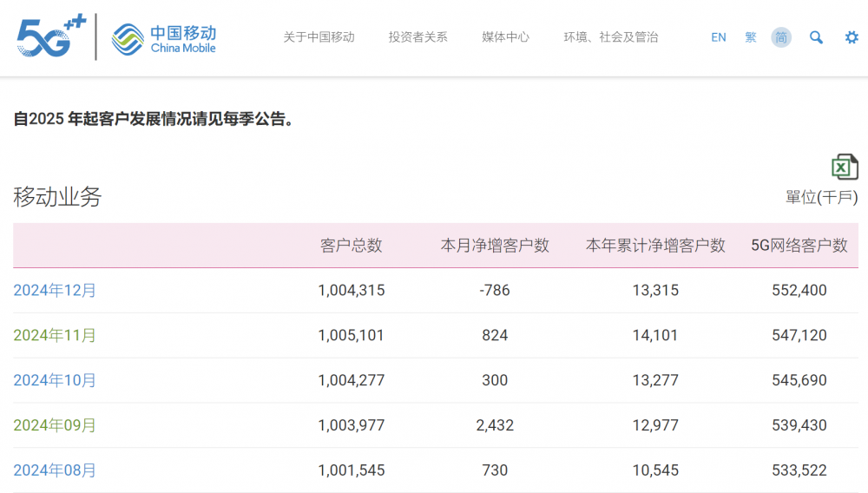Image resolution: width=868 pixels, height=493 pixels.
Task: Open the 2024年10月 report link
Action: (x=55, y=381)
